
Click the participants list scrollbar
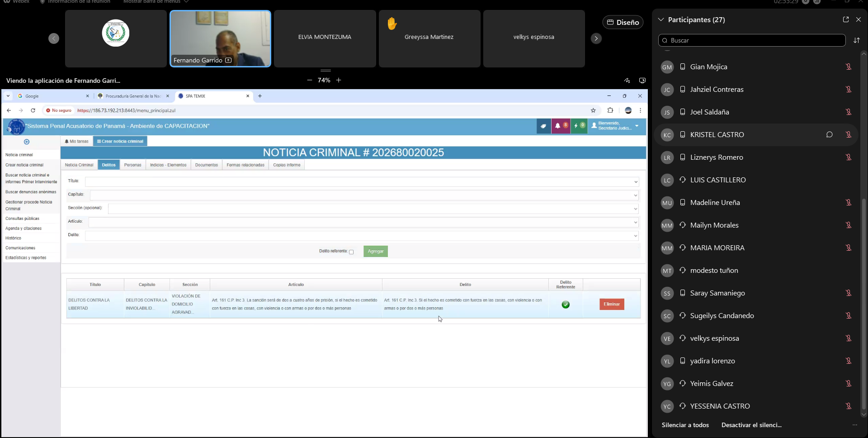pos(863,303)
